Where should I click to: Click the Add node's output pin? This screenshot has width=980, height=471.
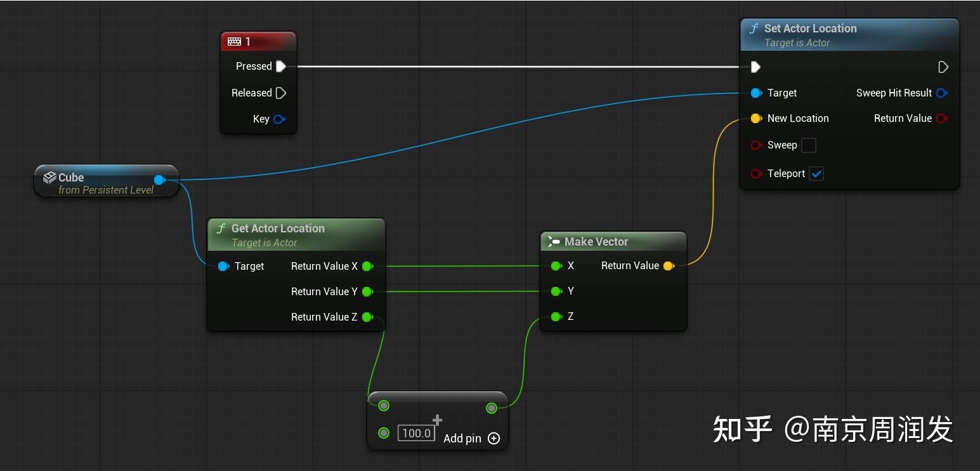[492, 408]
